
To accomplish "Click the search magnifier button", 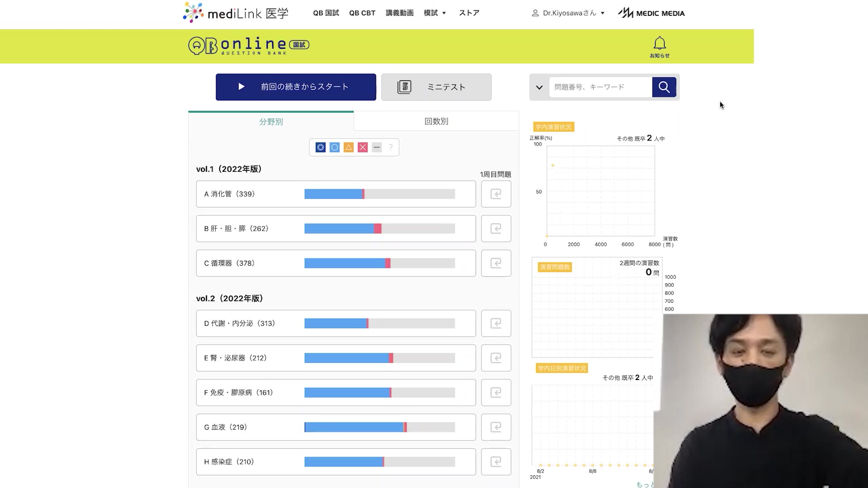I will click(x=664, y=87).
